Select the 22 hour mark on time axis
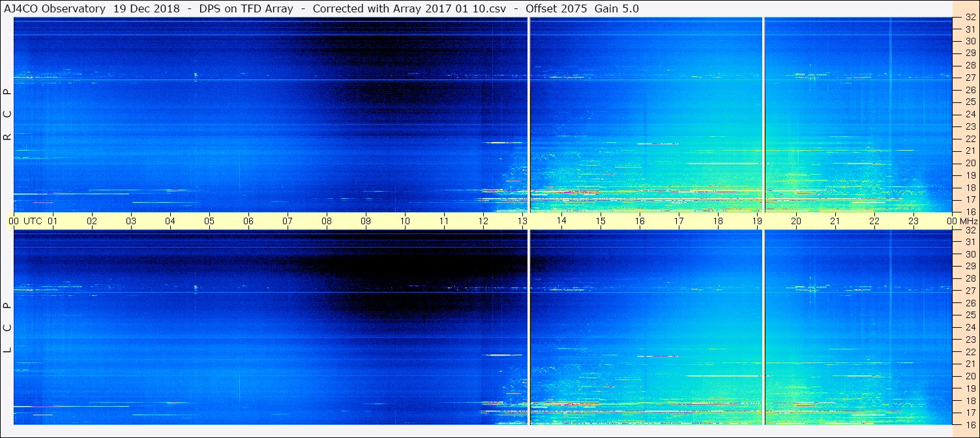Screen dimensions: 980x438 (x=874, y=221)
